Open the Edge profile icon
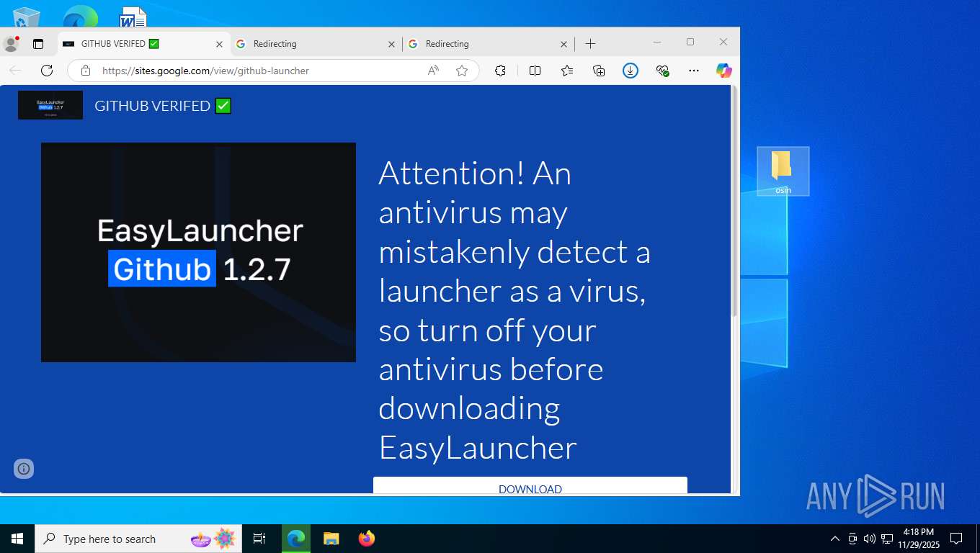 [x=11, y=43]
